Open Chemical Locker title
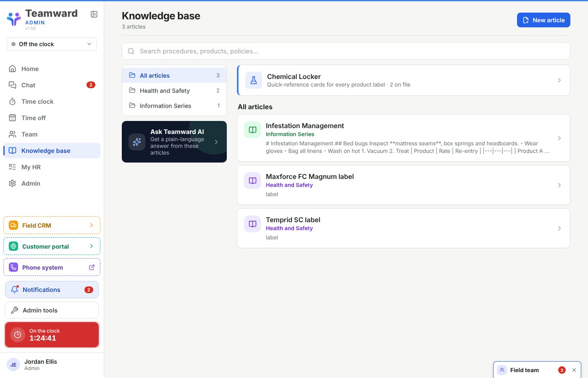Screen dimensions: 588x378 point(294,76)
